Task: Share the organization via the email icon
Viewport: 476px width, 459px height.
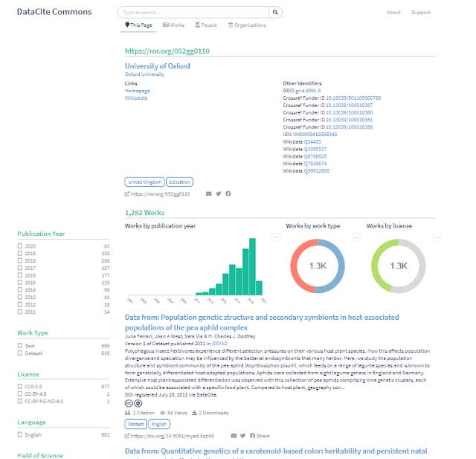Action: point(208,193)
